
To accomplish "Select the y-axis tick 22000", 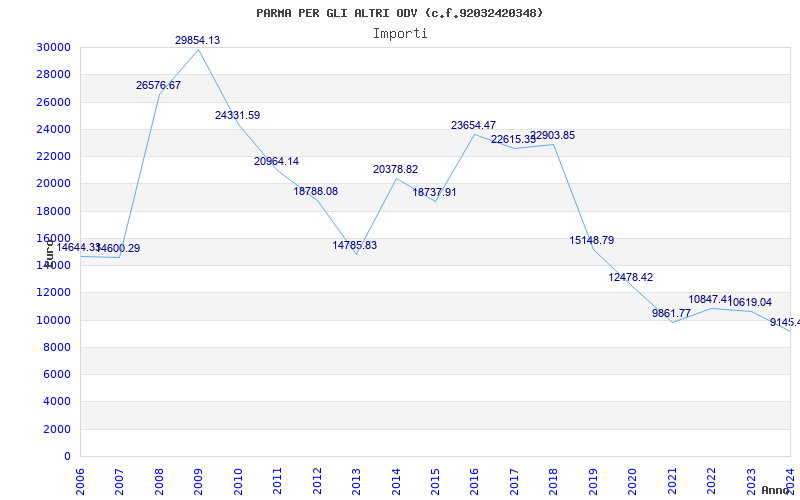I will tap(54, 156).
